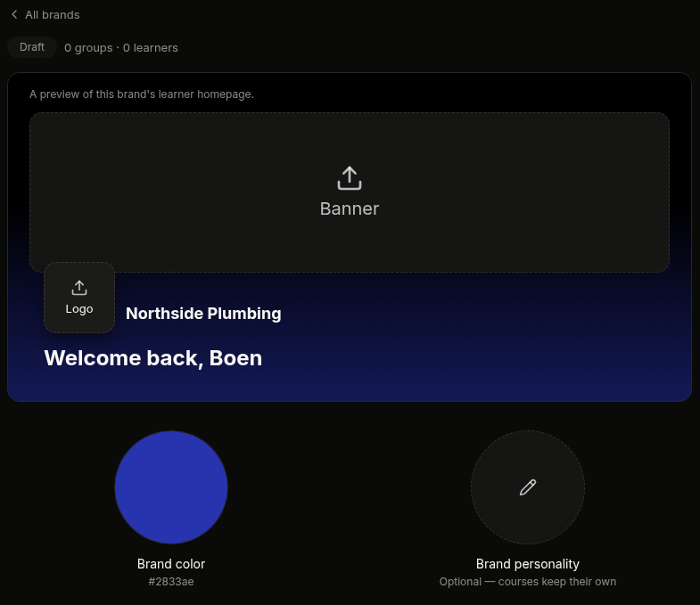
Task: Click the Brand color label
Action: pos(171,564)
